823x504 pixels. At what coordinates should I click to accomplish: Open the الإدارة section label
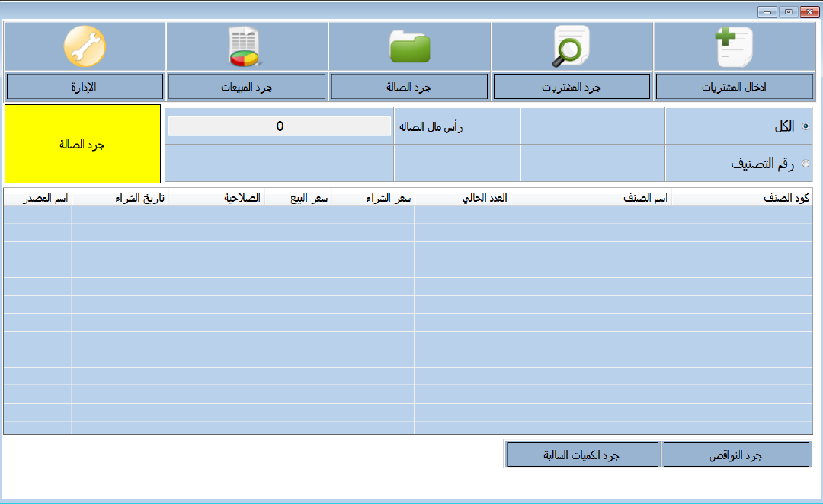click(x=85, y=86)
